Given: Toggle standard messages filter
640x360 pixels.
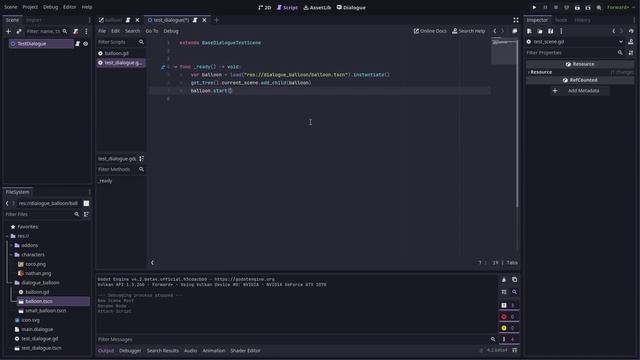Looking at the screenshot, I should click(509, 305).
